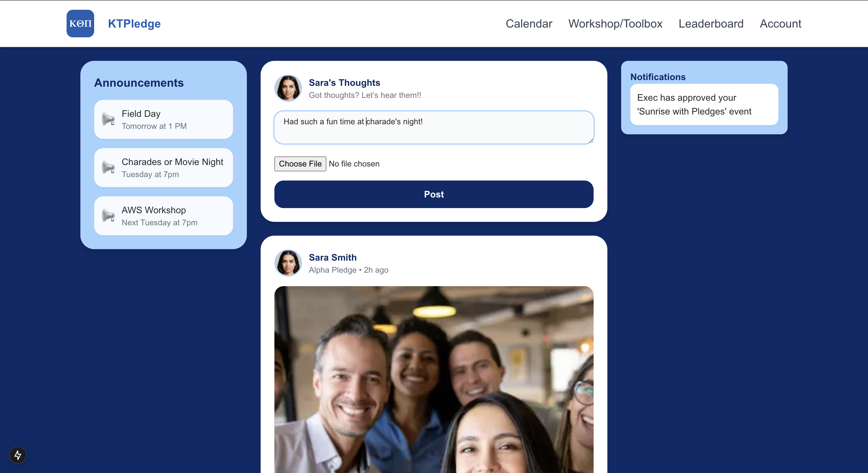Click megaphone icon next to Charades or Movie Night
Screen dimensions: 868x473
[108, 167]
